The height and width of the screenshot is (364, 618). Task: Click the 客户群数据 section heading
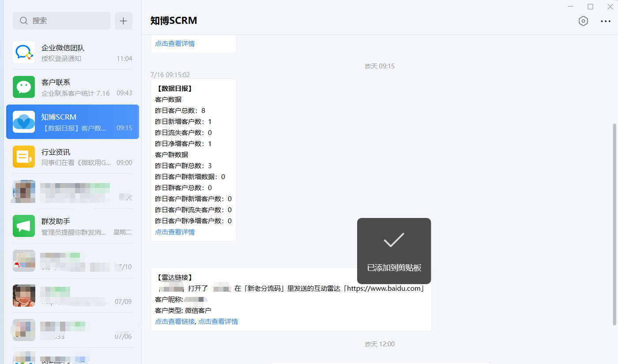pos(171,155)
